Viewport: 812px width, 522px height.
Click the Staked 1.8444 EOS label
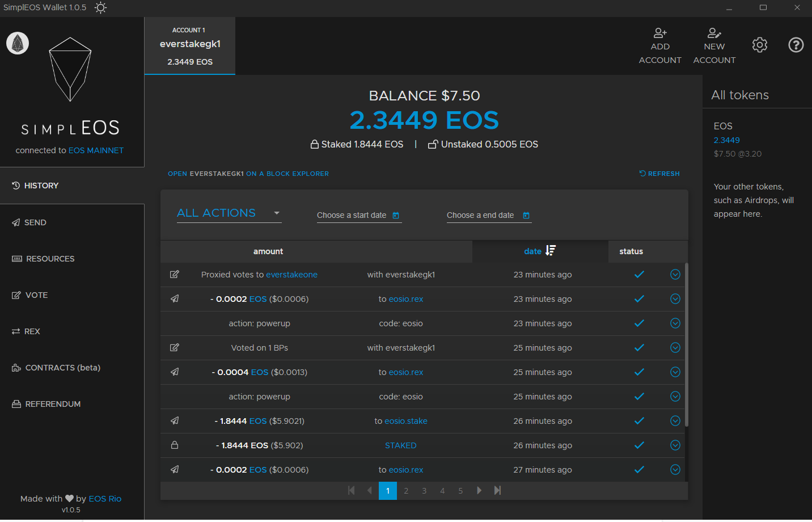coord(357,144)
